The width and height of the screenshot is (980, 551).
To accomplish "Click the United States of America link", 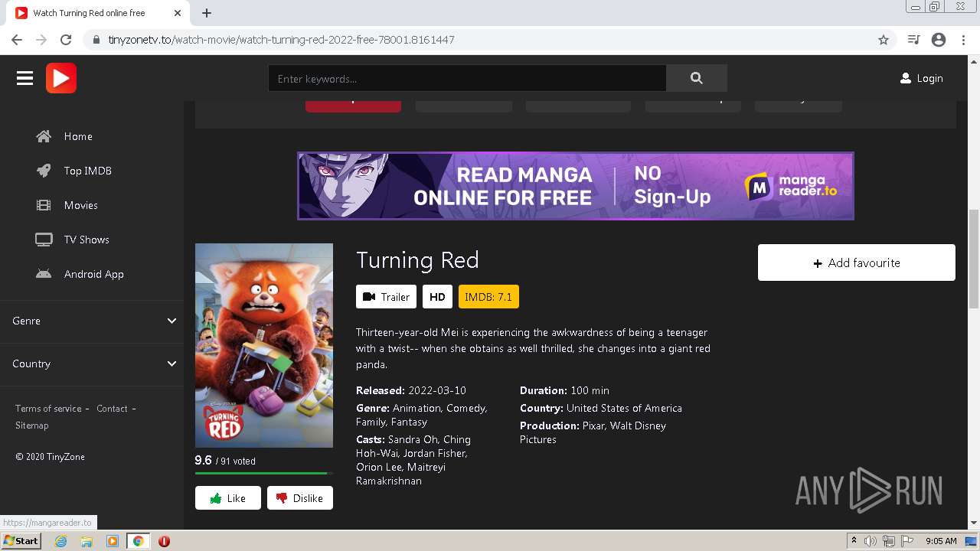I will point(624,408).
